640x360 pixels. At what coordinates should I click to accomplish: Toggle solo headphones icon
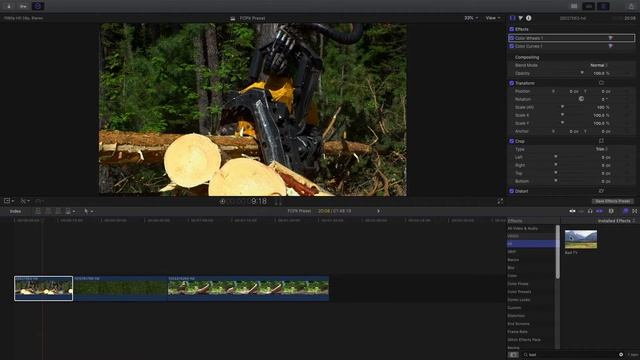(x=590, y=211)
